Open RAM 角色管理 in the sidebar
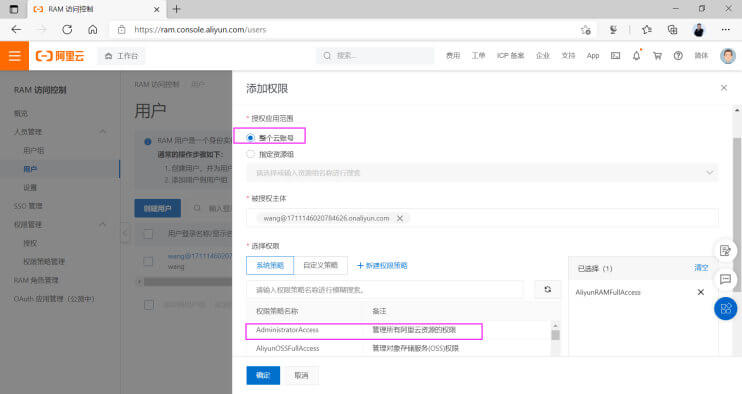Viewport: 742px width, 394px height. pos(36,280)
